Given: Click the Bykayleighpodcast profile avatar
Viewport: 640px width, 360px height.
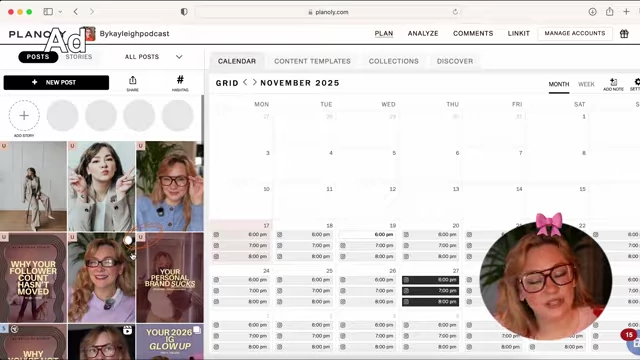Looking at the screenshot, I should point(89,34).
